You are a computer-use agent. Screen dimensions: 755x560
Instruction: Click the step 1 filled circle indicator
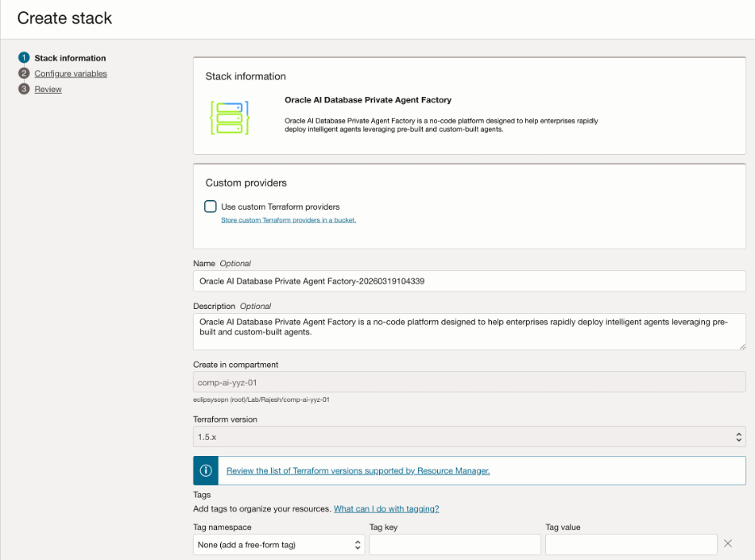(x=24, y=57)
